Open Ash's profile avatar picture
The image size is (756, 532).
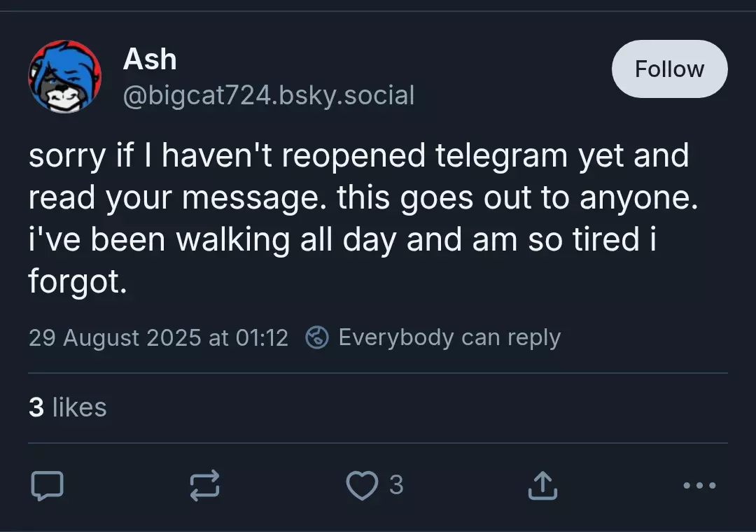(x=64, y=77)
